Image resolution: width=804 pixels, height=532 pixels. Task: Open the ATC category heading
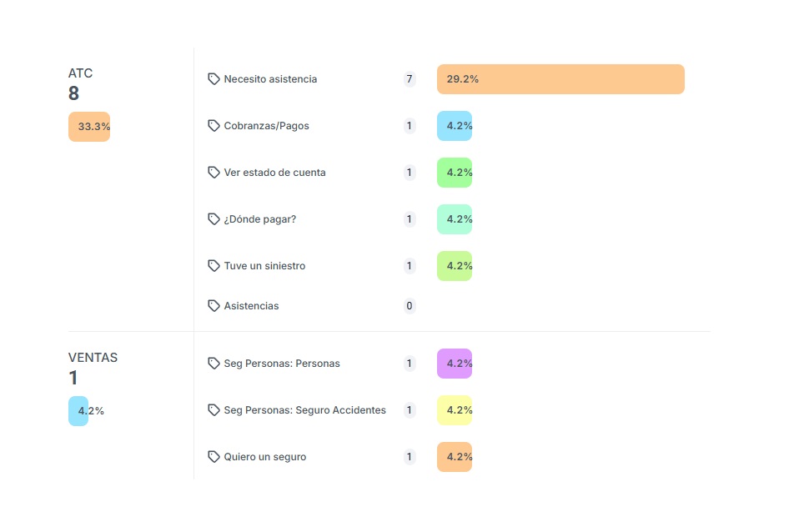coord(81,73)
